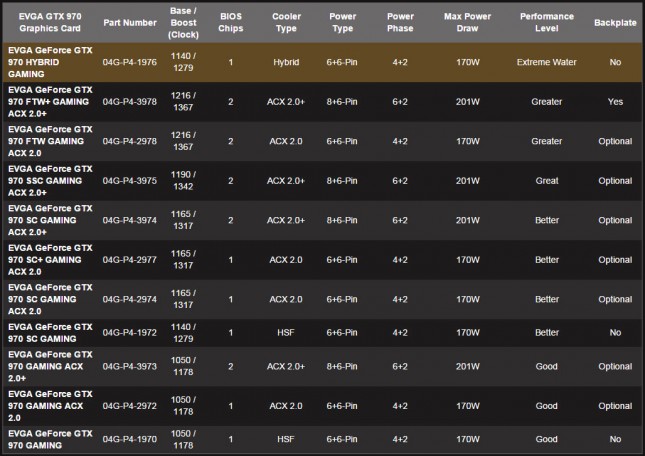Click the Power Phase column header
This screenshot has height=456, width=645.
400,22
